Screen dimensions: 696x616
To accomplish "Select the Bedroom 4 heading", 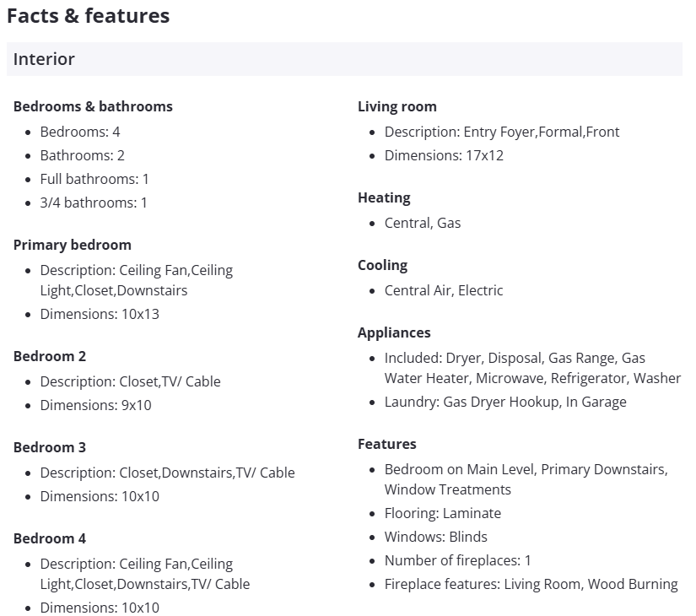I will (x=50, y=538).
